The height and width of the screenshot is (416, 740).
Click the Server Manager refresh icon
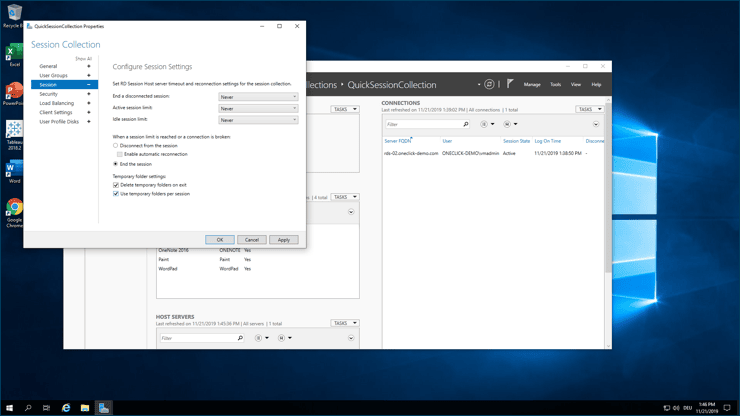pyautogui.click(x=489, y=85)
